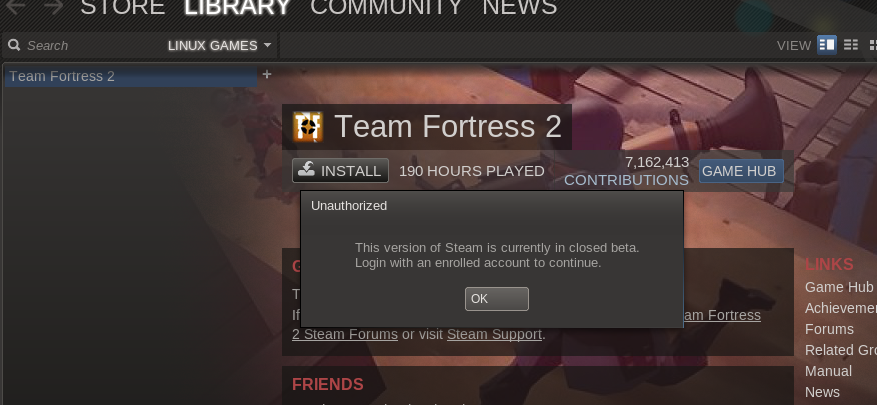Visit the Steam Support link
This screenshot has height=405, width=877.
coord(494,335)
